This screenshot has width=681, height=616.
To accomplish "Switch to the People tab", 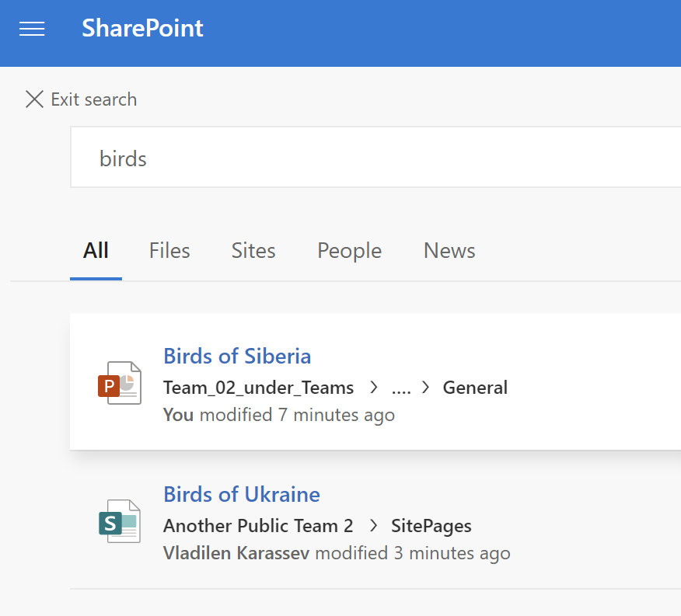I will tap(349, 250).
